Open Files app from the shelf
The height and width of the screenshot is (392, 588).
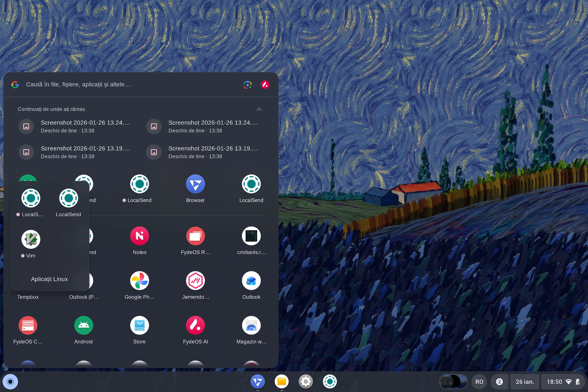pyautogui.click(x=282, y=381)
